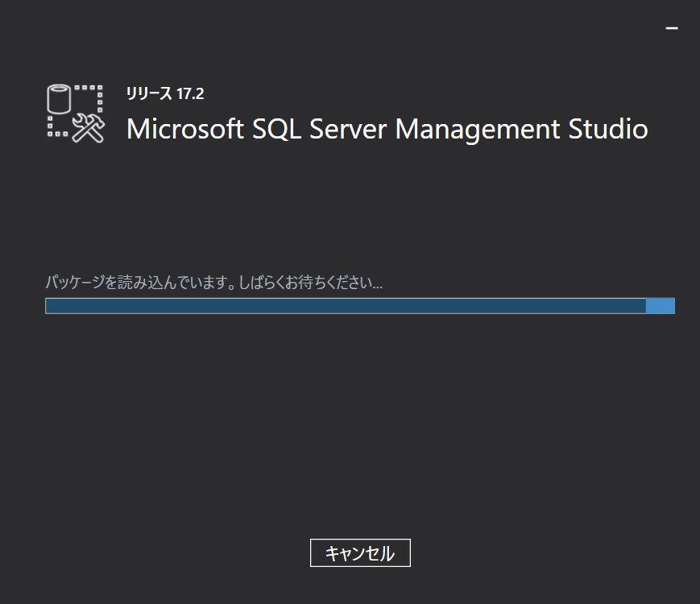The width and height of the screenshot is (700, 604).
Task: Click the キャンセル button
Action: pos(360,552)
